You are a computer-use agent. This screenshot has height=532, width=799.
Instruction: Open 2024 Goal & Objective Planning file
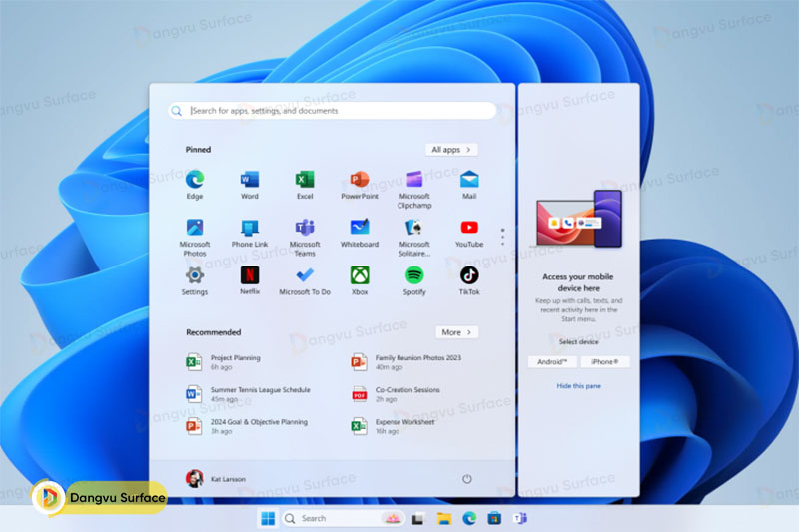pyautogui.click(x=247, y=426)
